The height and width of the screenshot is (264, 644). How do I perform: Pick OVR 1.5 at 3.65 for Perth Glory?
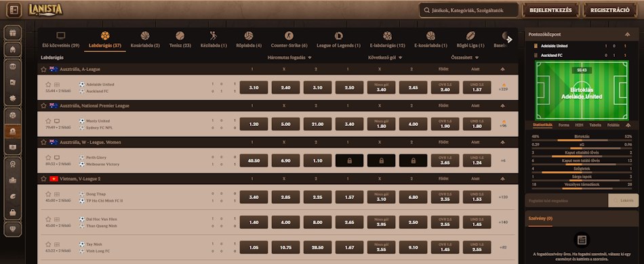tap(445, 160)
